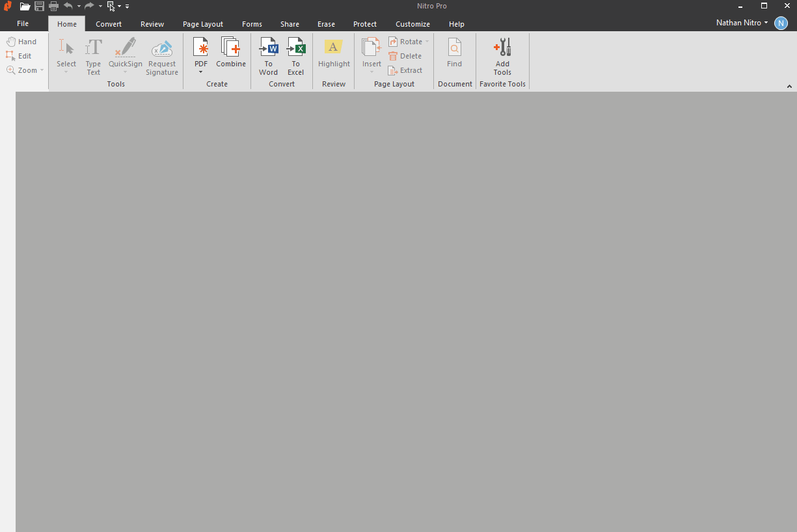The image size is (797, 532).
Task: Activate the Hand tool
Action: (x=21, y=42)
